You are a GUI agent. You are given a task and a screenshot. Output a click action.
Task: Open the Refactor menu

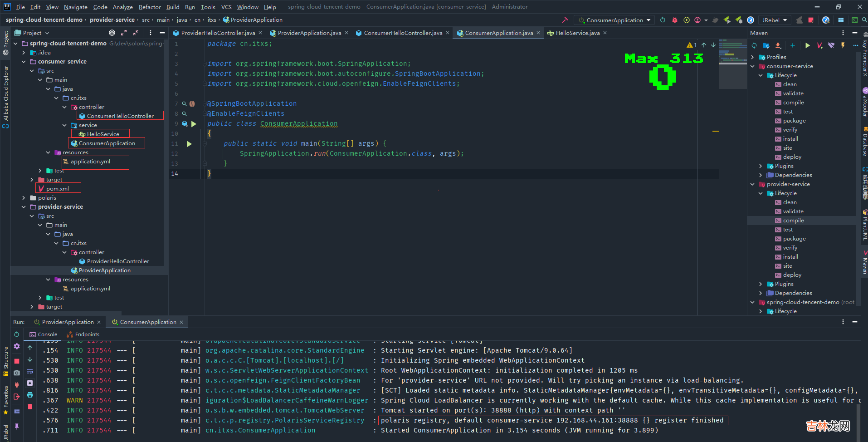[150, 7]
